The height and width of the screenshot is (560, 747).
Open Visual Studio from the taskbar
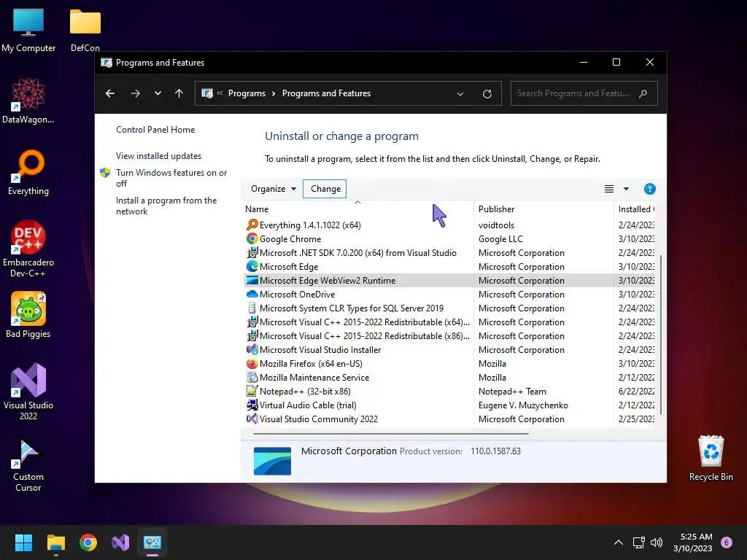pos(120,542)
